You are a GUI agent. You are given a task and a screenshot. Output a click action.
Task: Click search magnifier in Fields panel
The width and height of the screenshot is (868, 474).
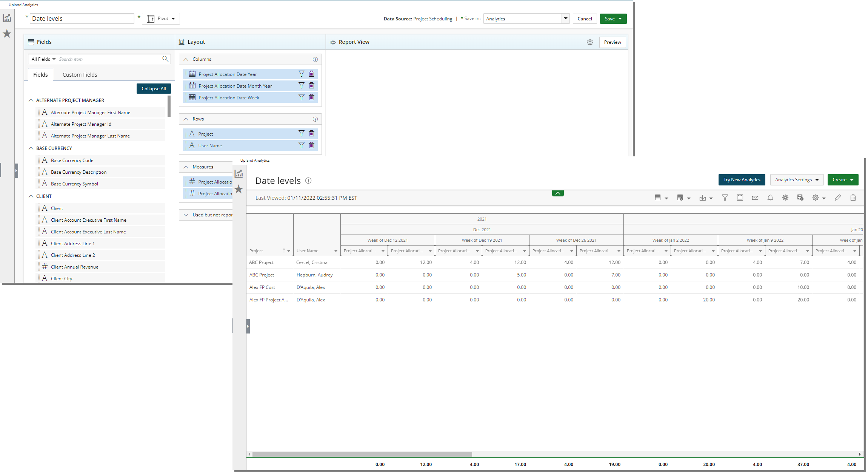(x=165, y=59)
